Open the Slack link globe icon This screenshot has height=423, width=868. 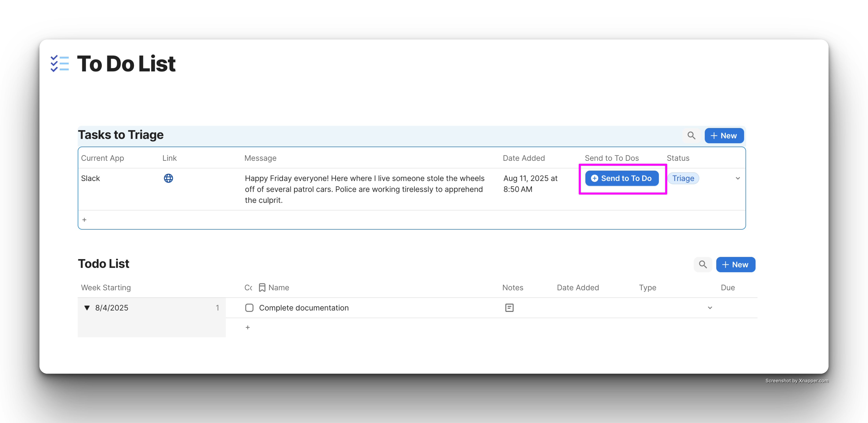coord(168,178)
